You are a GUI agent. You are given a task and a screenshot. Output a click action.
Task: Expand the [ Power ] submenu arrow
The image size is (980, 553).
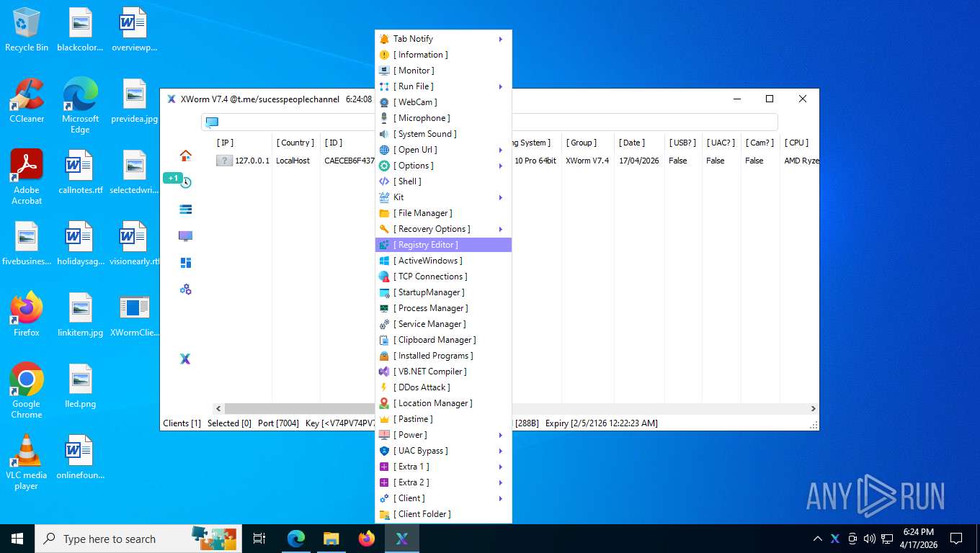(500, 435)
